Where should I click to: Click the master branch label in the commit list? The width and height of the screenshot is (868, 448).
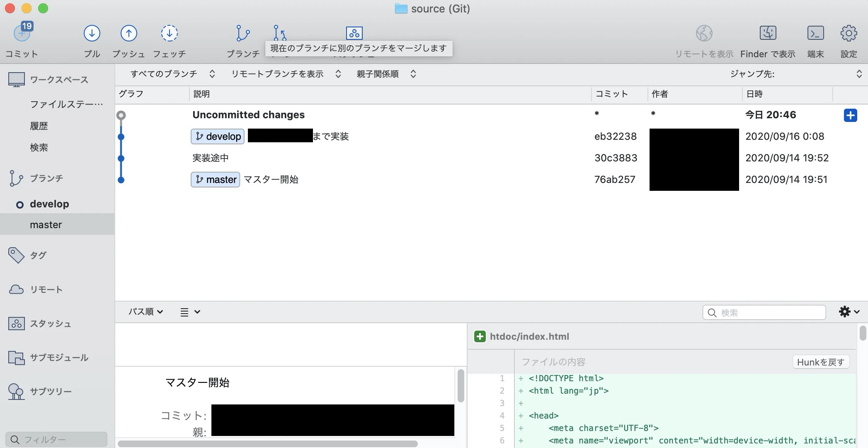click(215, 180)
